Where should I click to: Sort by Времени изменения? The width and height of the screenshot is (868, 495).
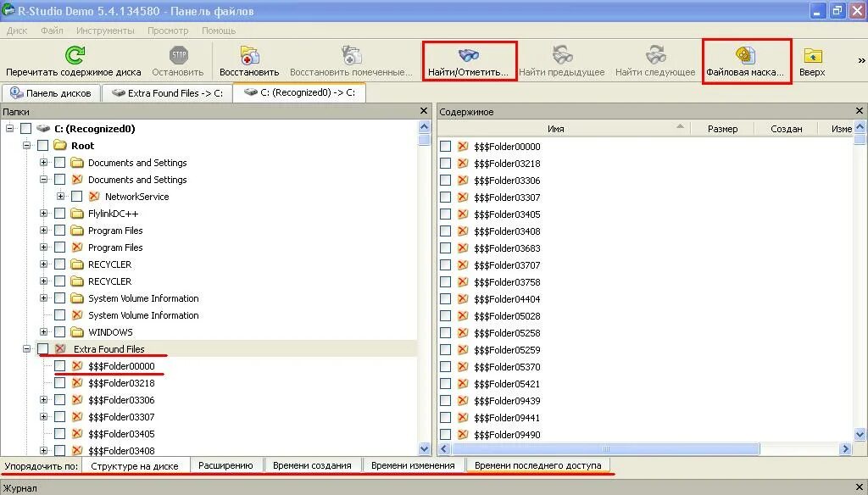413,465
